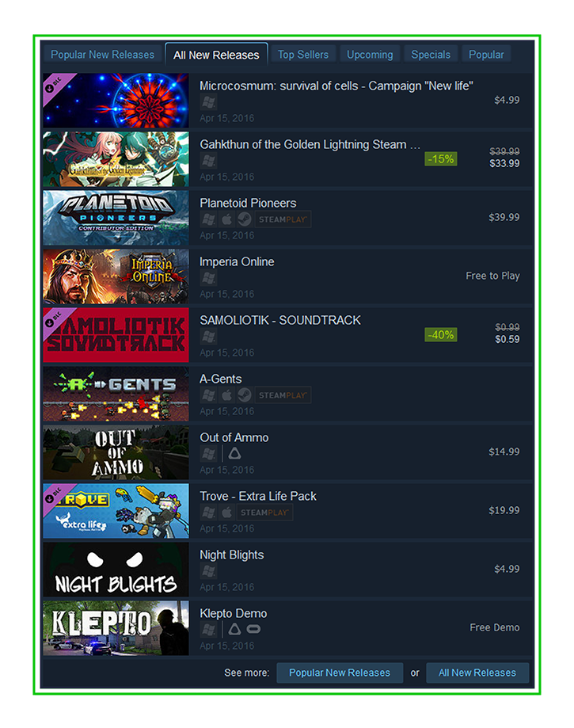Open SAMOLIOTIK Soundtrack red thumbnail
The image size is (574, 728).
[x=116, y=335]
